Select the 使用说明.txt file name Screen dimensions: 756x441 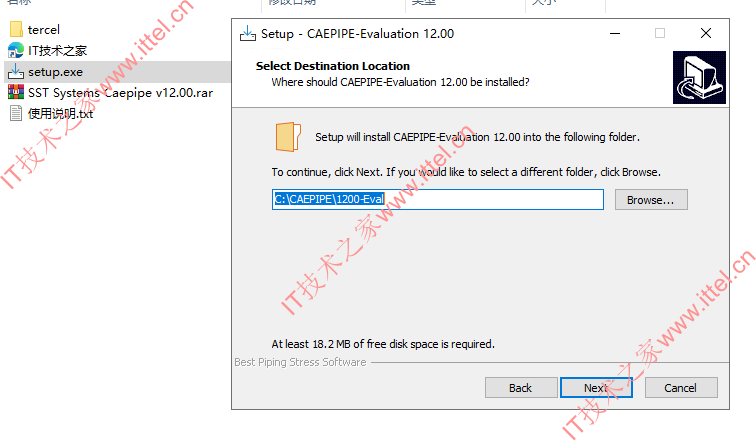click(x=60, y=114)
